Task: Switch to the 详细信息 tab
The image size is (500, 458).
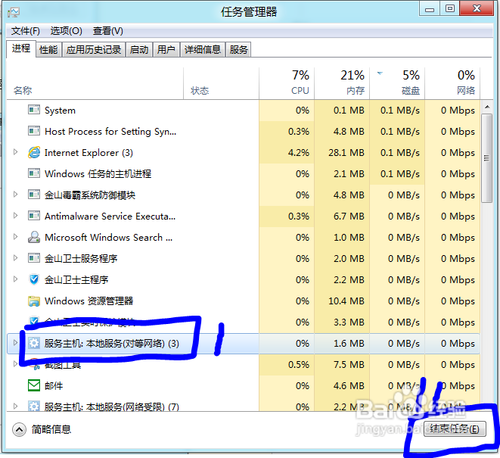Action: tap(203, 50)
